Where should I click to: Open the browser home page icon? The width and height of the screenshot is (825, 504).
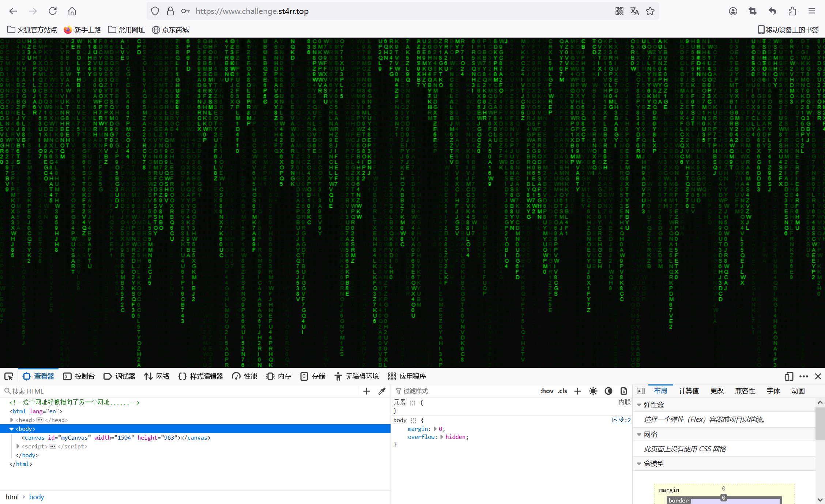72,11
